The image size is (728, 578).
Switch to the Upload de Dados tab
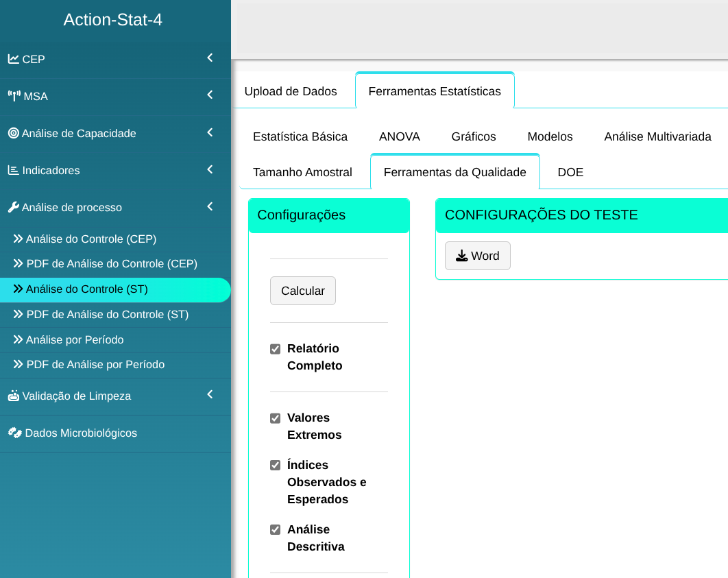tap(291, 91)
